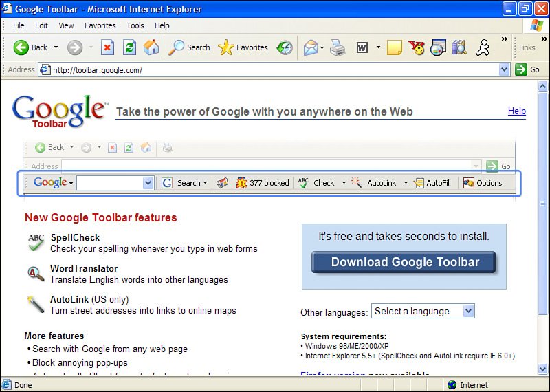
Task: Refresh the page with green arrows icon
Action: point(129,47)
